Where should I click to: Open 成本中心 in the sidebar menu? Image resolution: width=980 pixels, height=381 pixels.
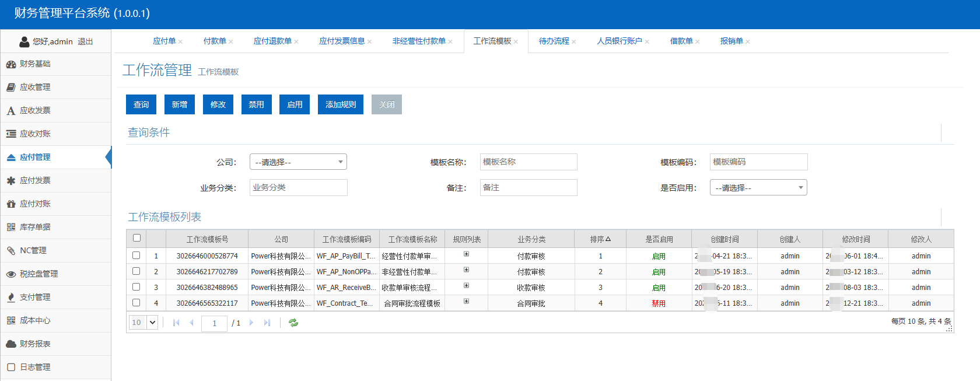pos(35,320)
